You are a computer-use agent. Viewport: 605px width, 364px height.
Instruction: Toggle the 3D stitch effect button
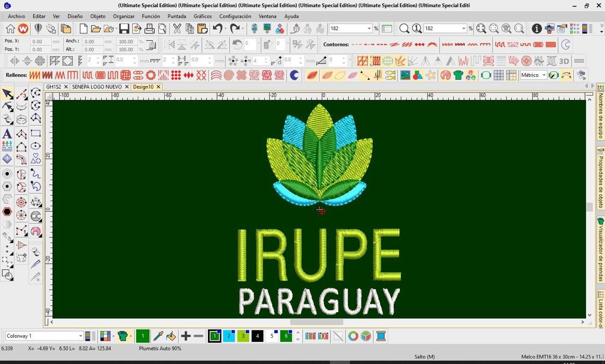(x=564, y=61)
